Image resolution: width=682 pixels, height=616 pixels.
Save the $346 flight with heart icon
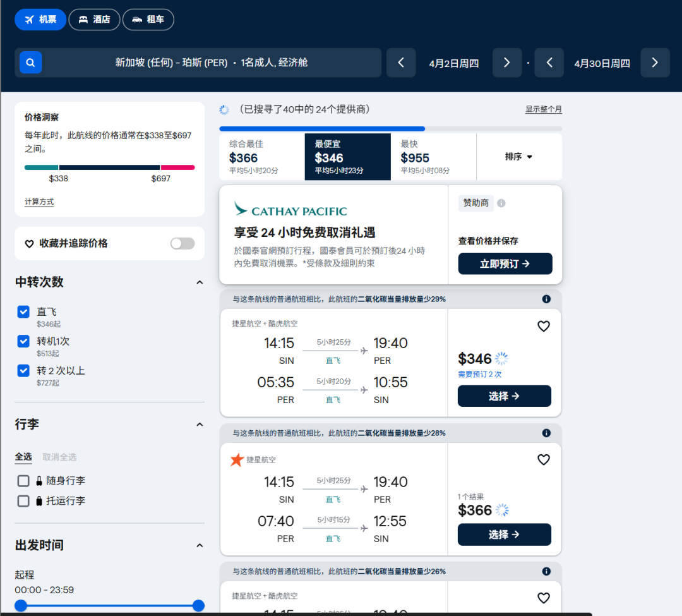click(x=543, y=326)
